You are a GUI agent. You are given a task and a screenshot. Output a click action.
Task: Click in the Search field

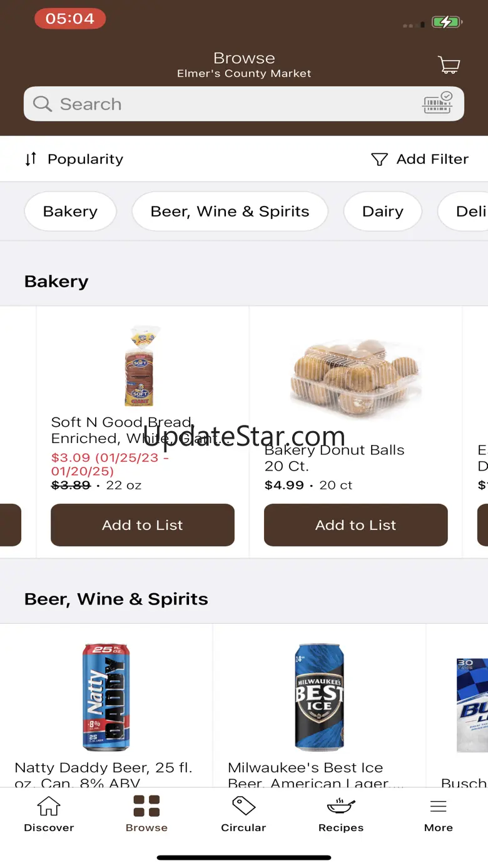click(238, 104)
